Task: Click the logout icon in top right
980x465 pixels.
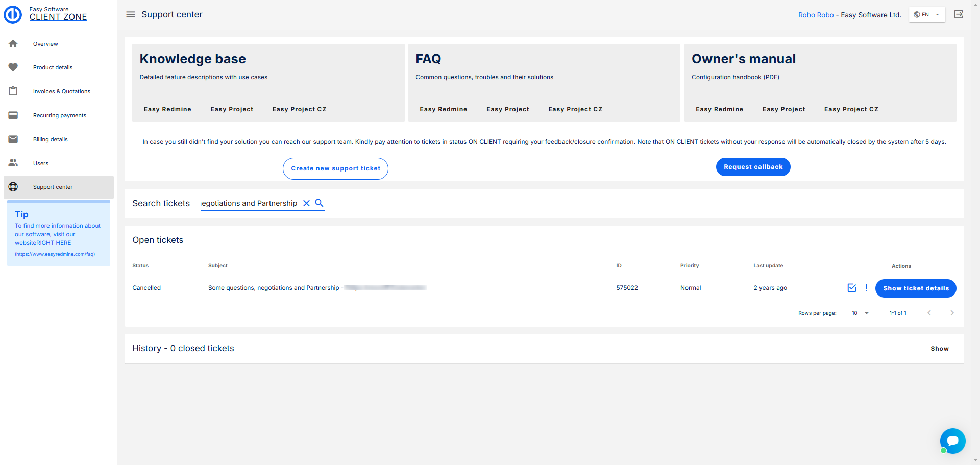Action: click(x=959, y=14)
